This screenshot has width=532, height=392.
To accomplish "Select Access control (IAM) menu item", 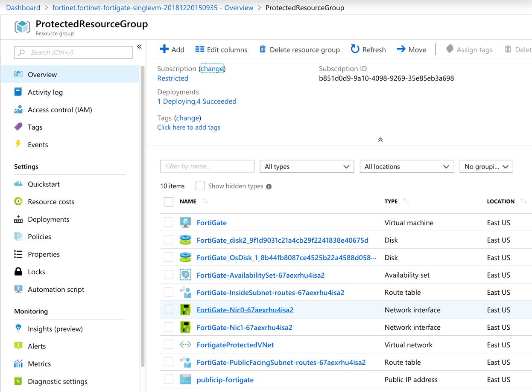I will pos(60,110).
